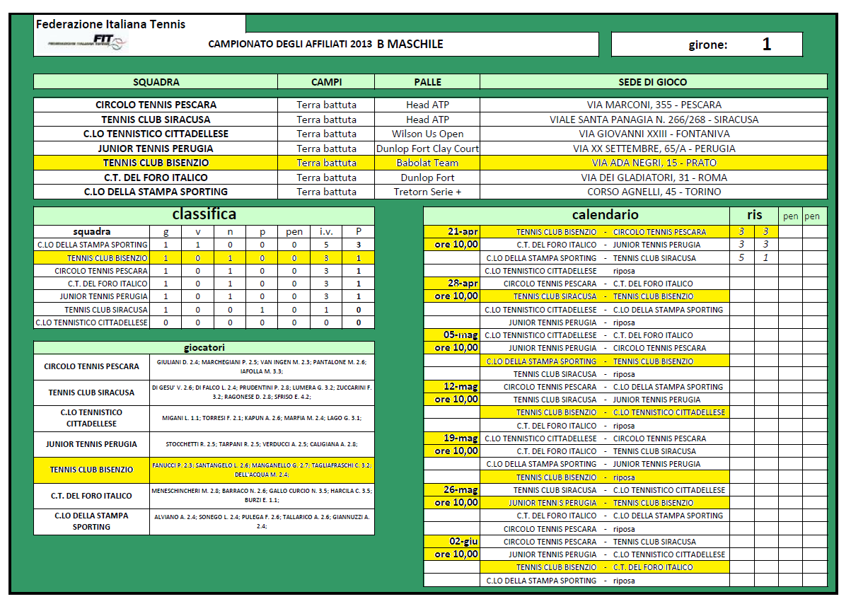Select 'VIALE SANTA PANAGIA N. 266/268 - SIRACUSA' cell
Screen dimensions: 851x616
point(654,120)
